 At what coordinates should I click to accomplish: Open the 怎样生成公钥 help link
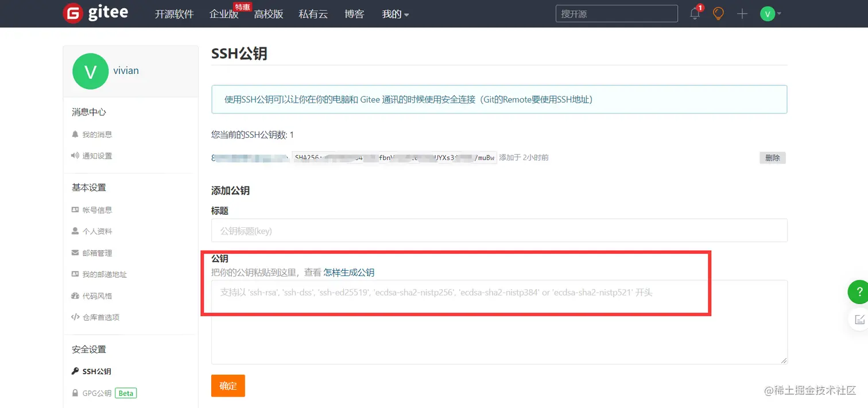349,272
